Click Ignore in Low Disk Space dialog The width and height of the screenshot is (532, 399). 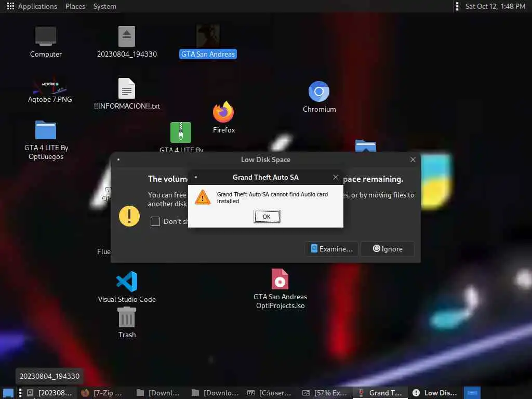pos(388,249)
